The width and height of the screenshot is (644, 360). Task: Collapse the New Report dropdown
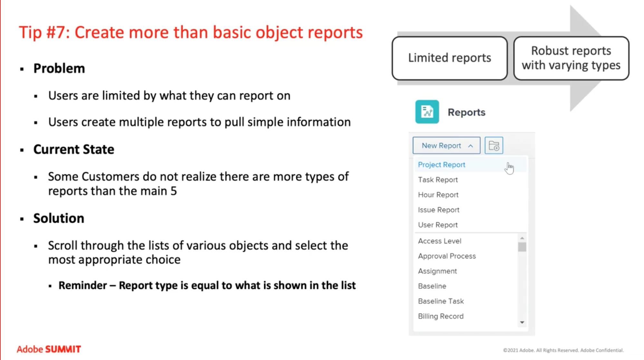446,146
